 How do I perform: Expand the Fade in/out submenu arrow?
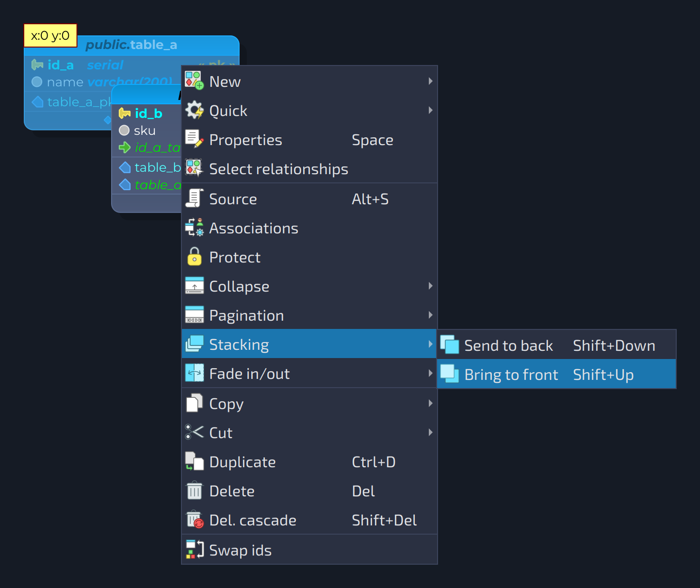[430, 373]
